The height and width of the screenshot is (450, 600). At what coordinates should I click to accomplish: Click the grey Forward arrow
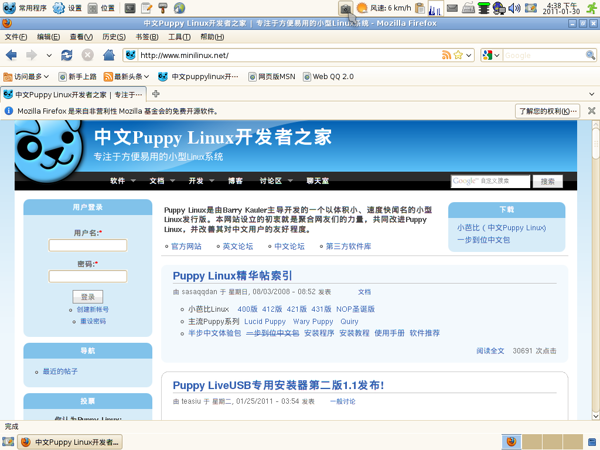point(31,55)
